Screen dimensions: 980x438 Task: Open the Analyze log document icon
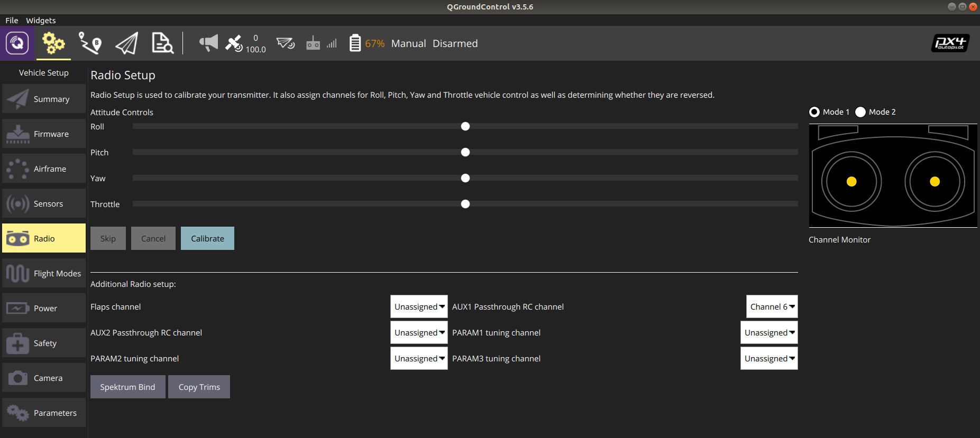pyautogui.click(x=162, y=43)
